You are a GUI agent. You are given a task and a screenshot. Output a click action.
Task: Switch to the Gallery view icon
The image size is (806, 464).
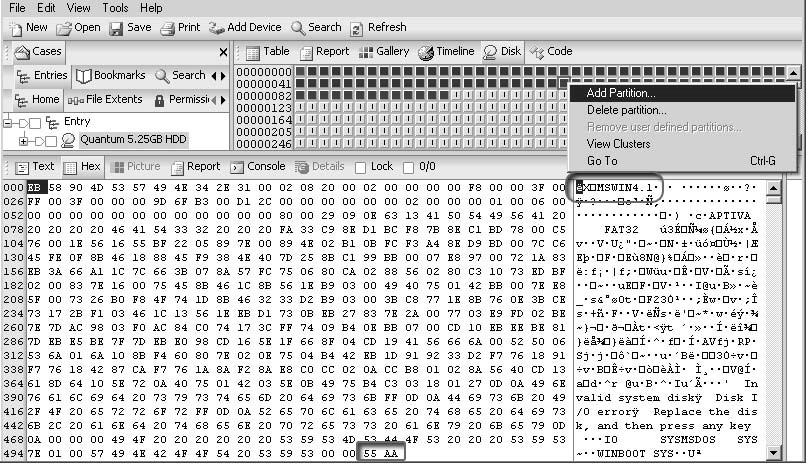coord(366,52)
